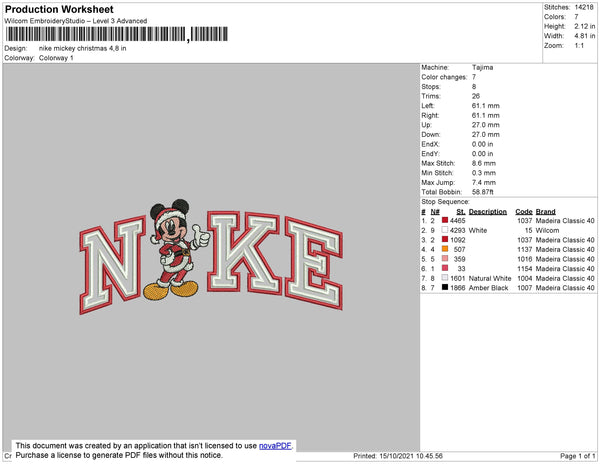The height and width of the screenshot is (464, 600).
Task: Click the 'Description' column header
Action: click(488, 212)
